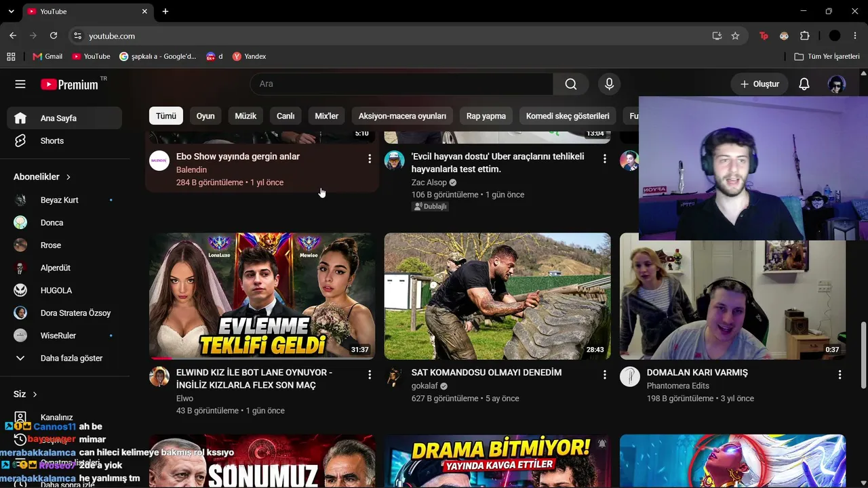Expand the Abonelikler section heading
868x488 pixels.
click(42, 177)
